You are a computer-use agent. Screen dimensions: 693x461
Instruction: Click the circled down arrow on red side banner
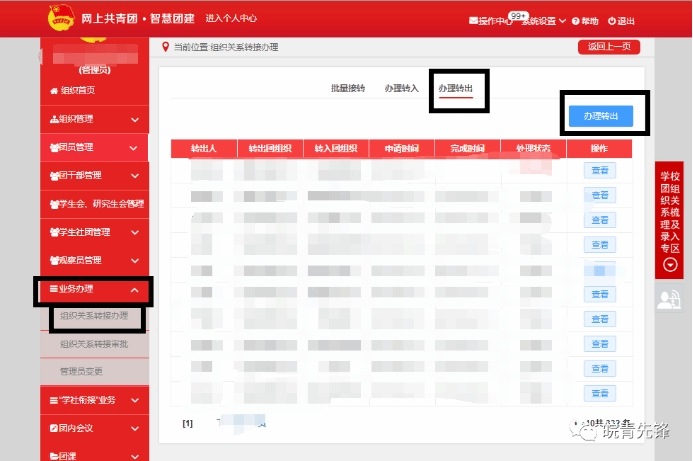(x=670, y=265)
